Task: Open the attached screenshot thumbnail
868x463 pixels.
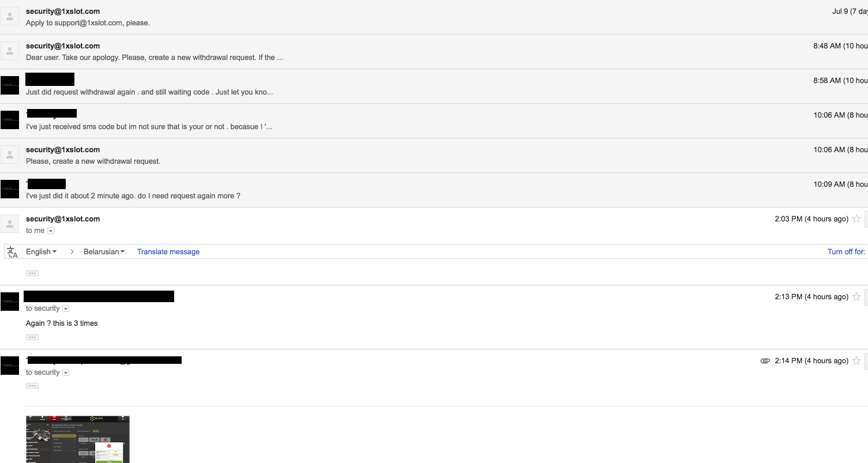Action: [78, 439]
